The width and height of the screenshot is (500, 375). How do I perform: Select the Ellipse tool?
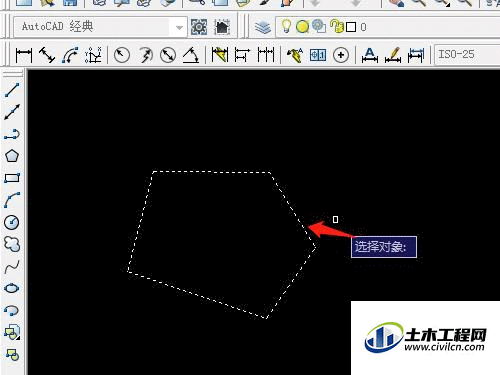(12, 288)
